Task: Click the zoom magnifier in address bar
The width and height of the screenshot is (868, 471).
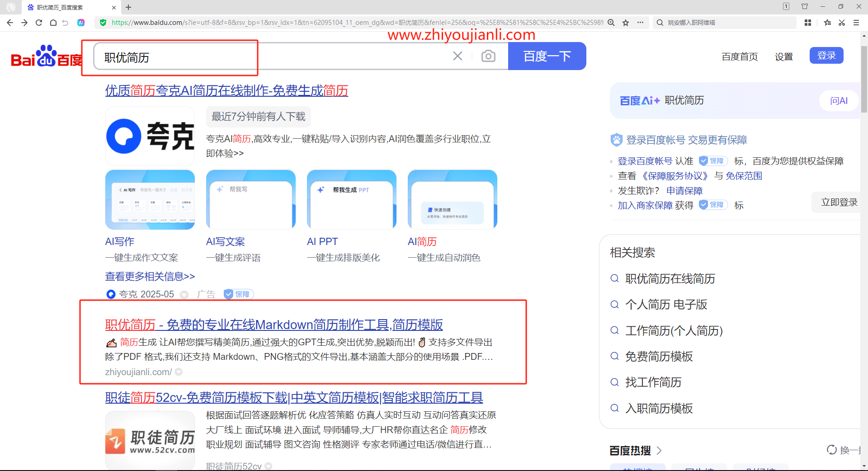Action: pyautogui.click(x=611, y=23)
